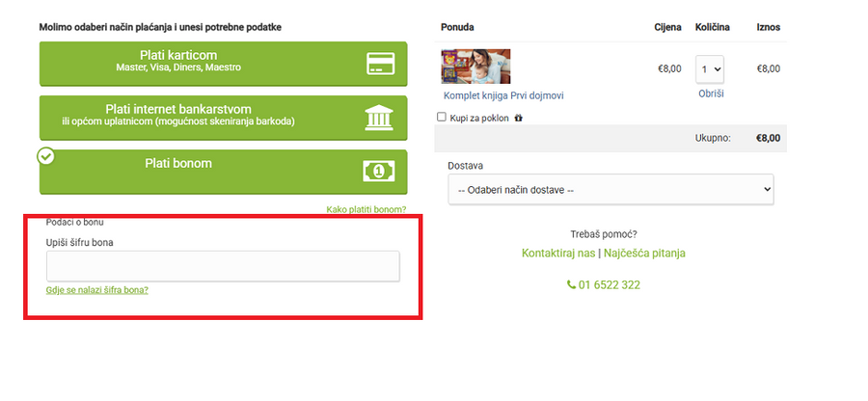This screenshot has height=401, width=868.
Task: Select Plati internet bankarstvom text
Action: (200, 109)
